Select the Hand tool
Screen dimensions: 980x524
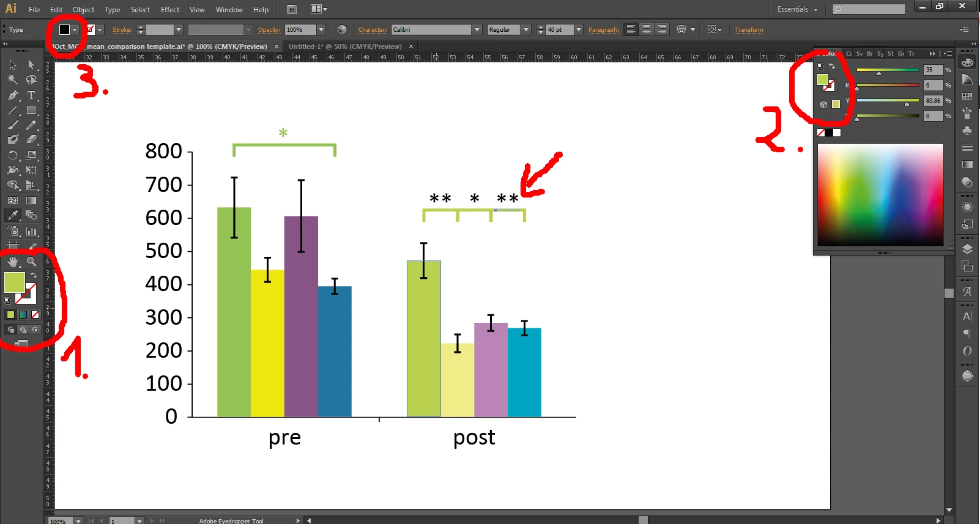pyautogui.click(x=13, y=262)
